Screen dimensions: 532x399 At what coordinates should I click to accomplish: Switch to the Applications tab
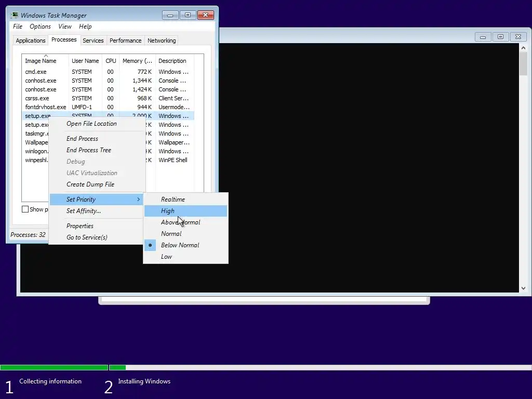pyautogui.click(x=31, y=41)
